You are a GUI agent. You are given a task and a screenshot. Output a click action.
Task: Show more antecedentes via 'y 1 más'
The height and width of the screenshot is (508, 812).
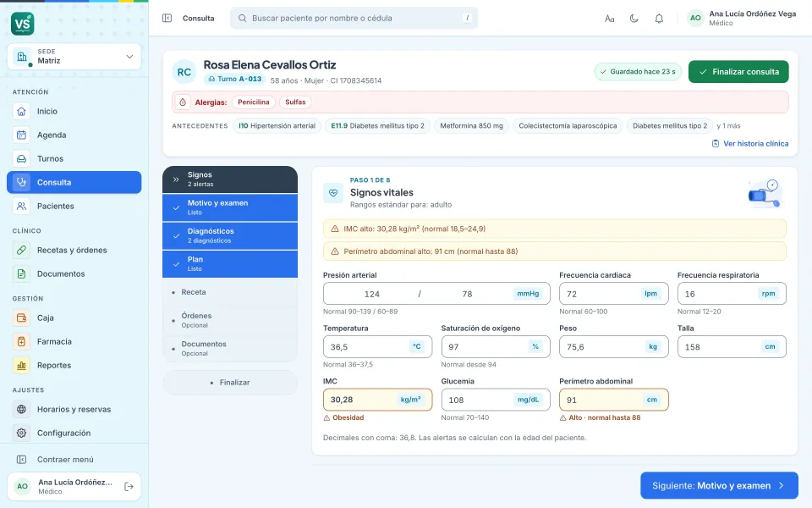[728, 126]
